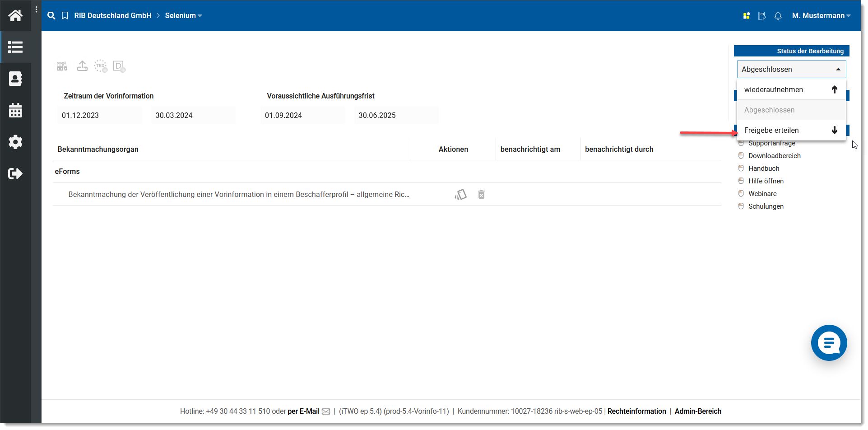Click the Bekanntmachungsorgan column header

coord(98,150)
